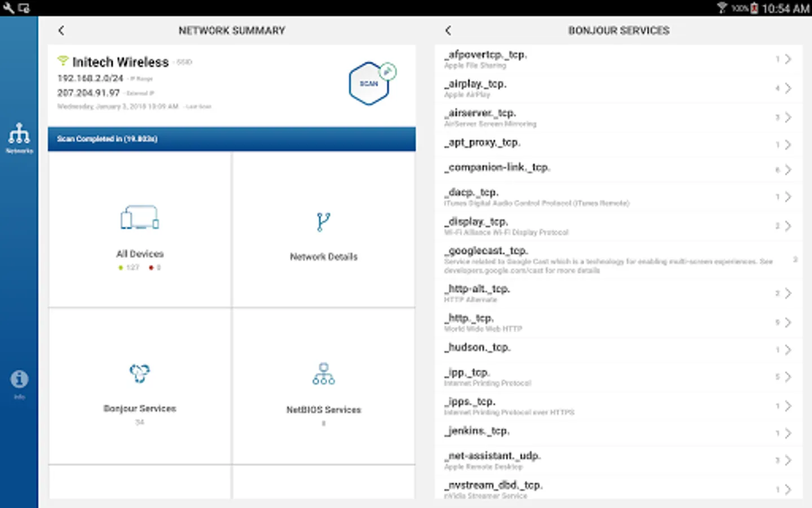The image size is (812, 508).
Task: Tap the 192.168.2.0/24 IP range
Action: [x=90, y=78]
